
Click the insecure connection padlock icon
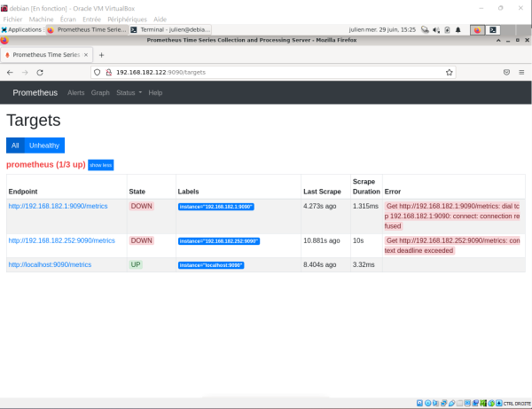(108, 72)
